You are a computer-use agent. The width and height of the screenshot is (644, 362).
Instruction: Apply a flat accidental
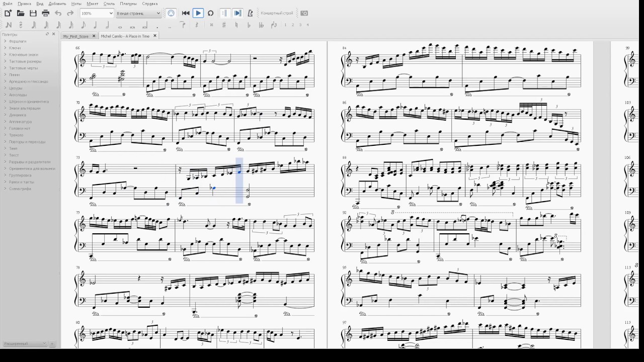[x=249, y=25]
